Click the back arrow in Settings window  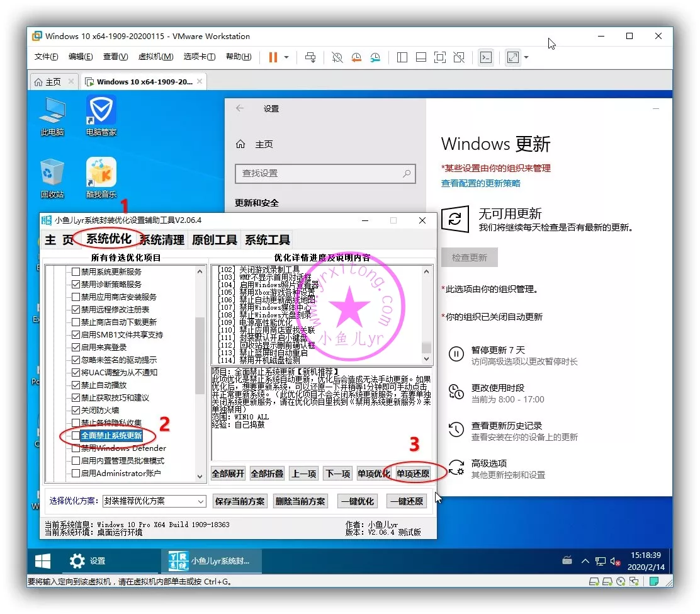pos(240,108)
